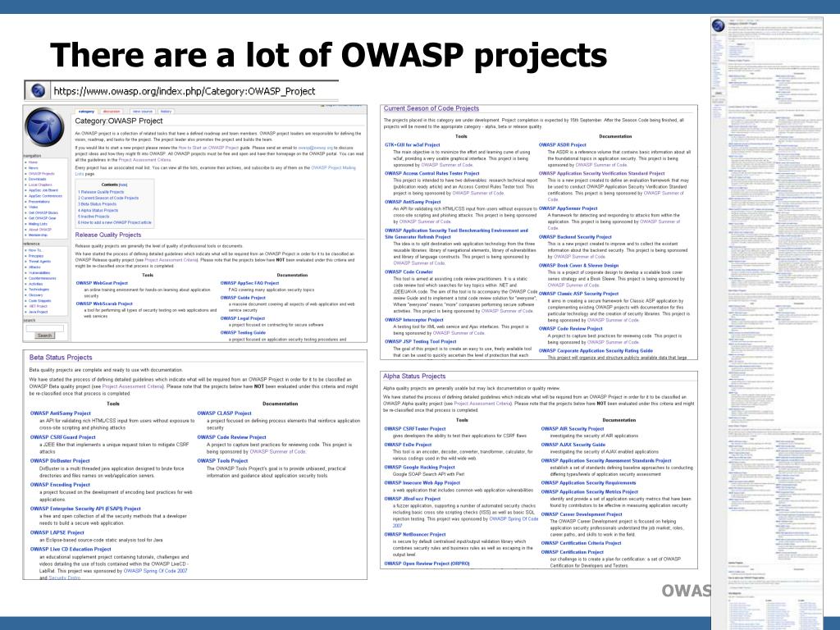The height and width of the screenshot is (630, 840).
Task: Open 'OWASP Testing Guide' link
Action: point(243,332)
